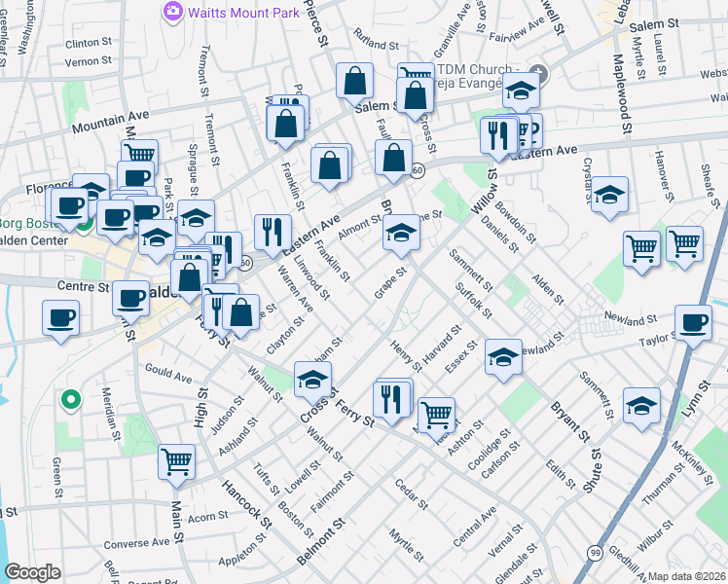
Task: Click the TDM Church place marker
Action: coord(538,74)
